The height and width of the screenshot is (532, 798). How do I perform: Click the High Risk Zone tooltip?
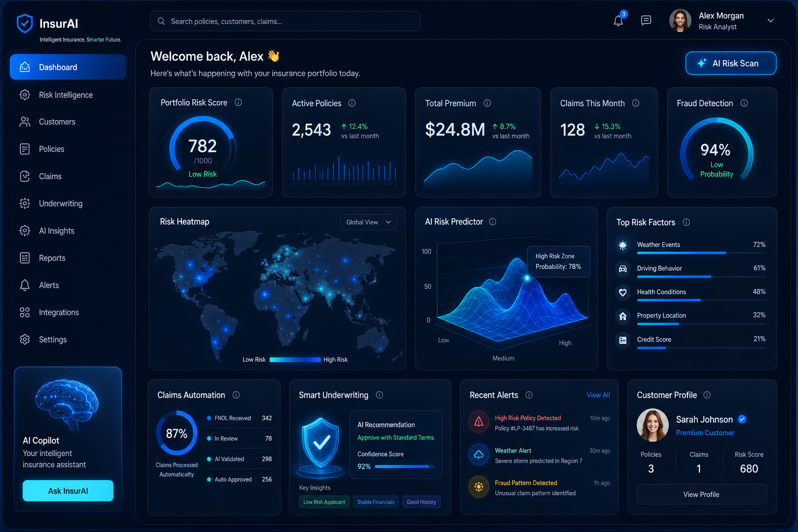click(559, 261)
